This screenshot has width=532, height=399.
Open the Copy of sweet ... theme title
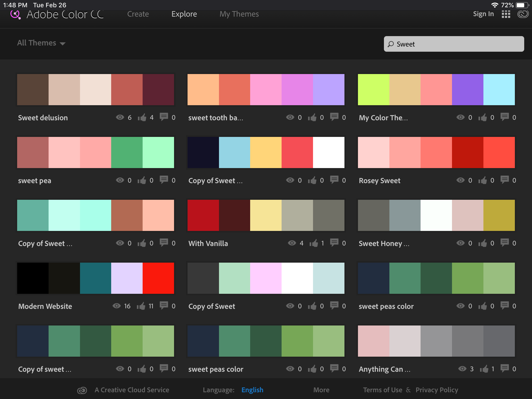pyautogui.click(x=45, y=369)
